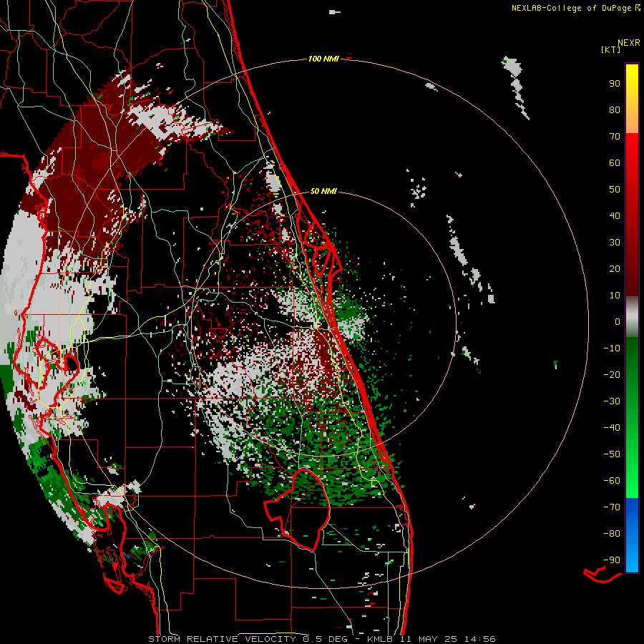The image size is (644, 644).
Task: Click the -80 value on the velocity scale
Action: (x=612, y=534)
